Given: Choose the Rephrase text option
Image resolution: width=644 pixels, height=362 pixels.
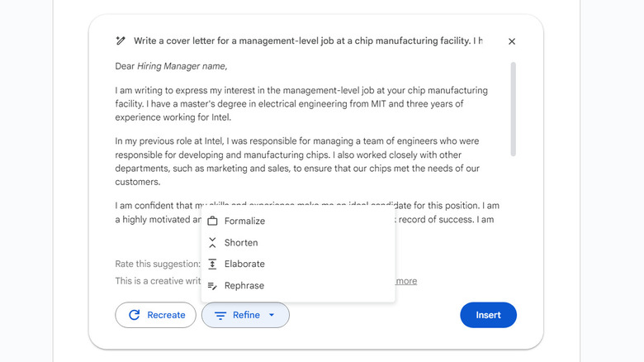Looking at the screenshot, I should pos(244,286).
